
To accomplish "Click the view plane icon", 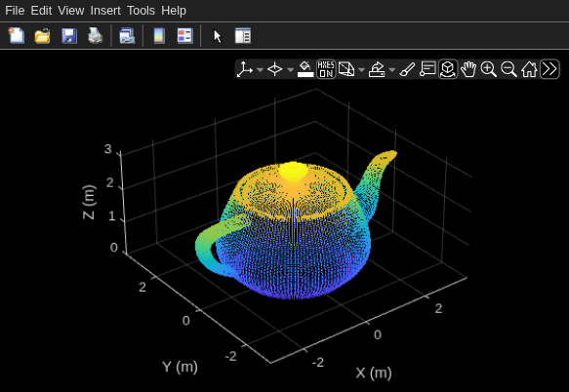I will pyautogui.click(x=274, y=69).
